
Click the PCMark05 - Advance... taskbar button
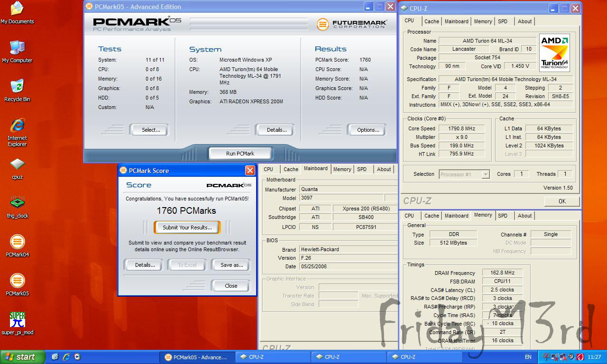(197, 357)
